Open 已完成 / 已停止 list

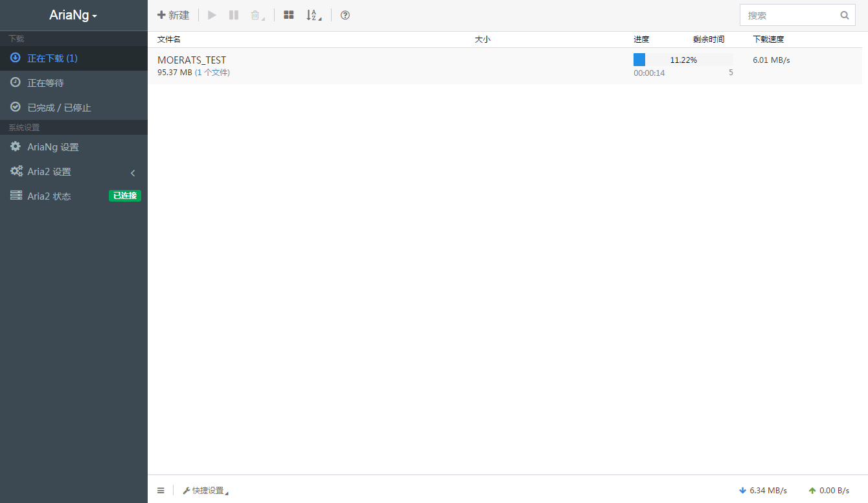point(74,108)
